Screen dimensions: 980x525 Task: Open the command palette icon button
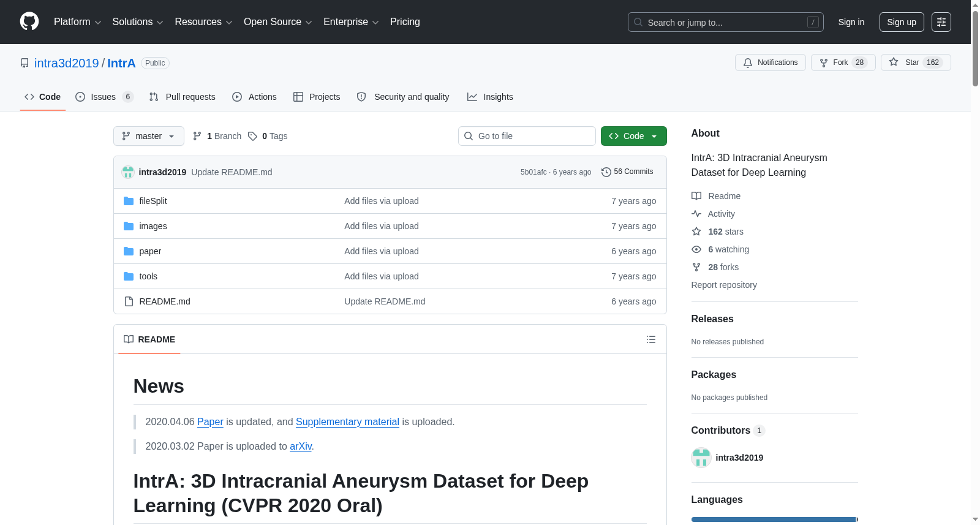click(941, 22)
